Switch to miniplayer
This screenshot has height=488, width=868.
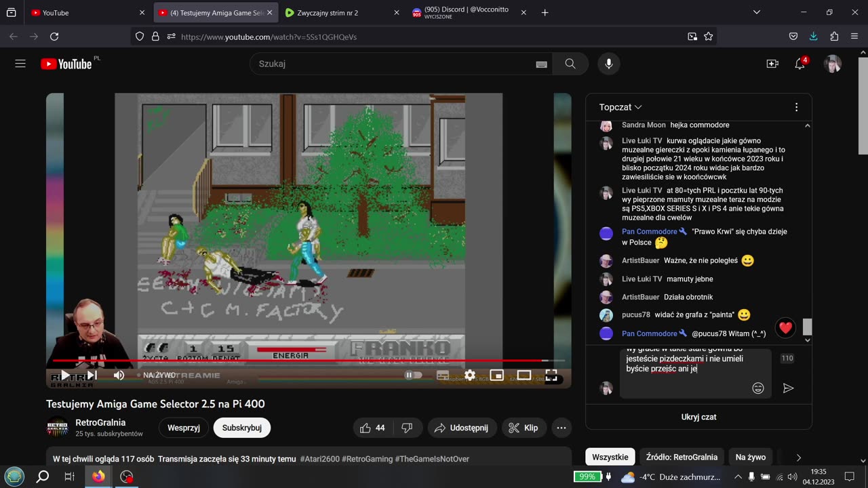pyautogui.click(x=497, y=375)
